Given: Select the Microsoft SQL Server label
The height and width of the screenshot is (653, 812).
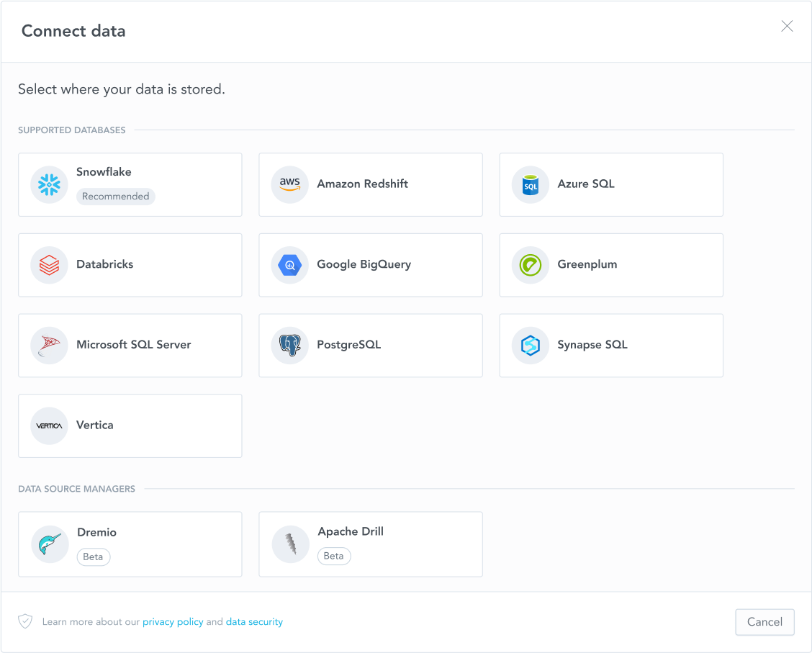Looking at the screenshot, I should tap(134, 344).
